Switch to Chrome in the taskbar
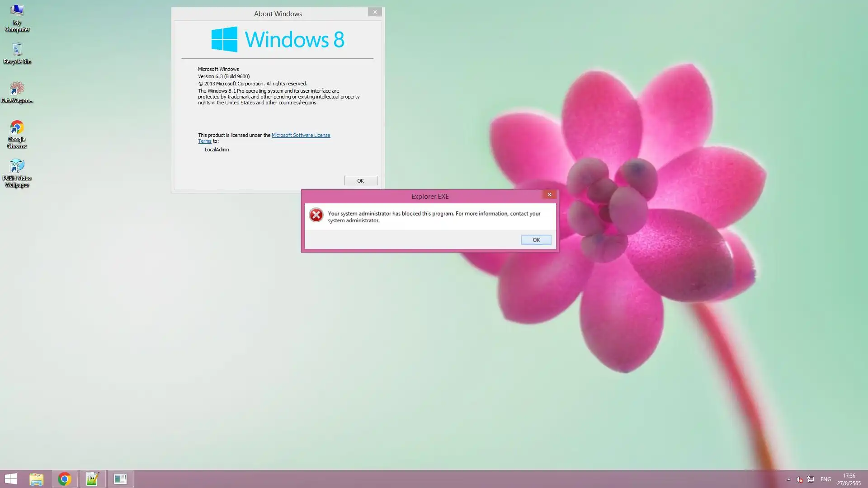Image resolution: width=868 pixels, height=488 pixels. click(x=65, y=479)
